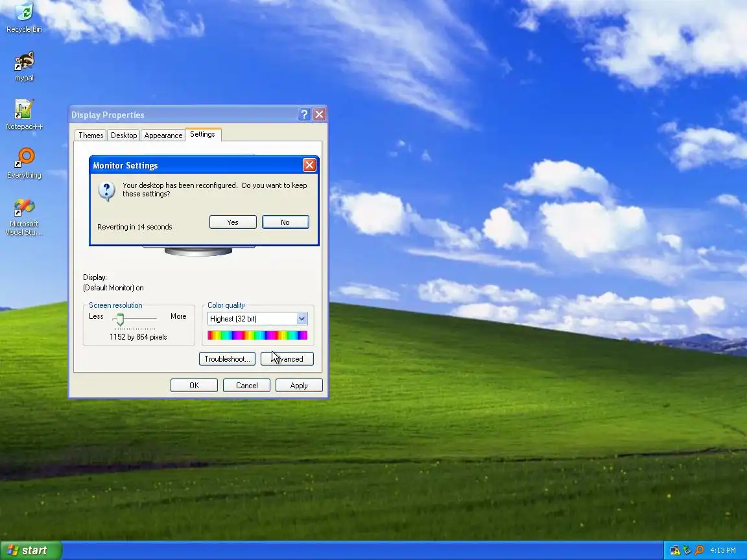Screen dimensions: 747x560
Task: Open the Everything search shortcut
Action: (24, 163)
